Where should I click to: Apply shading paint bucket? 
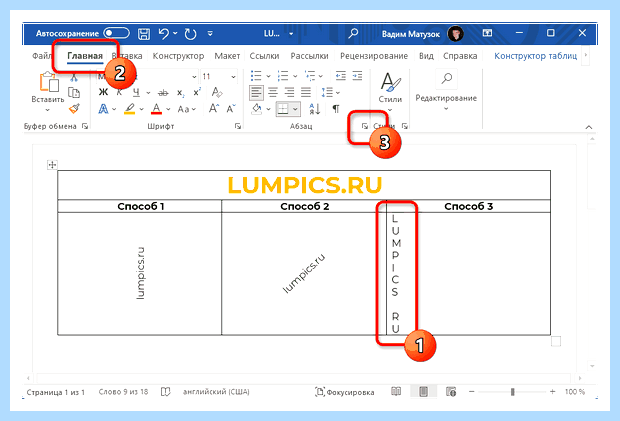click(x=257, y=109)
